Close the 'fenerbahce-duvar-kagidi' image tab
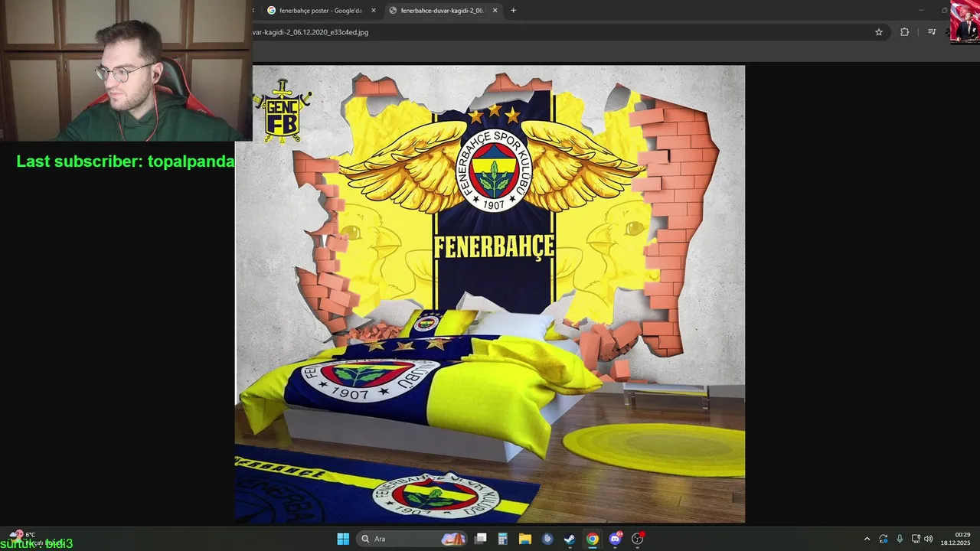The height and width of the screenshot is (551, 980). click(x=495, y=11)
